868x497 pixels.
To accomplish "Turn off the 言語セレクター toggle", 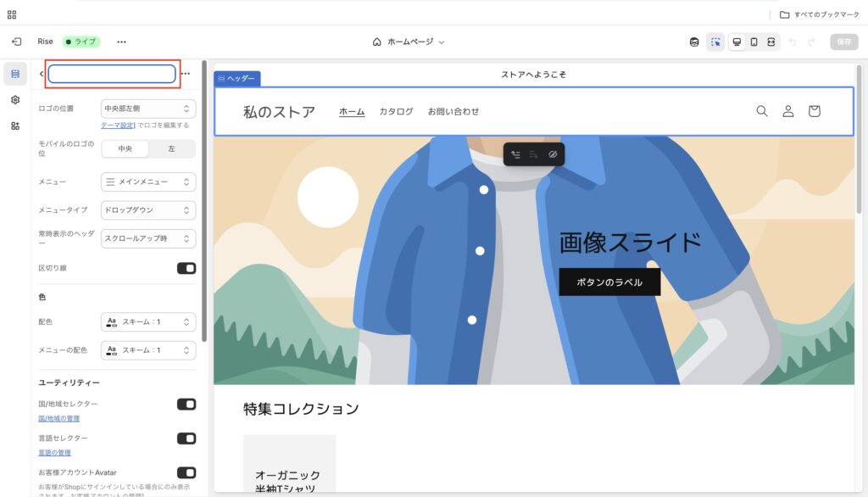I will pyautogui.click(x=186, y=438).
